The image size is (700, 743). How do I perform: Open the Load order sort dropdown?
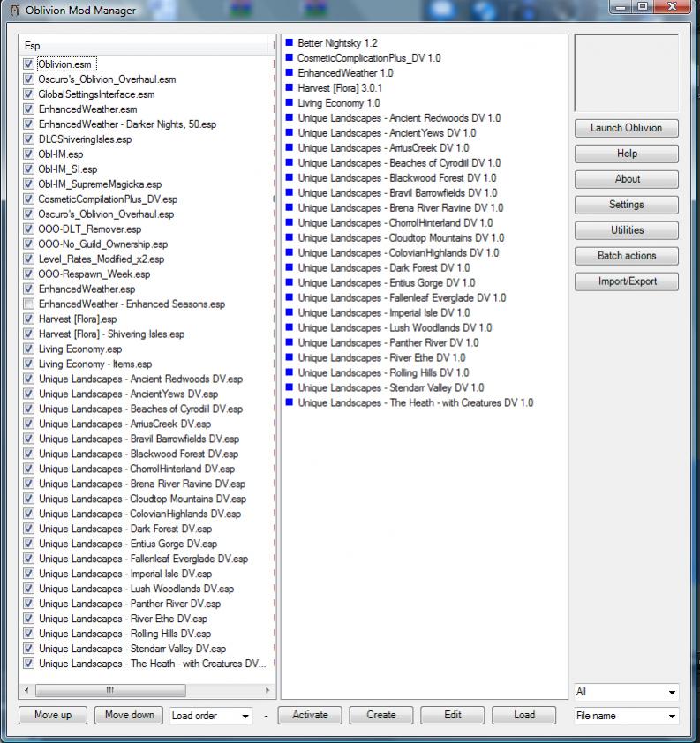point(211,716)
